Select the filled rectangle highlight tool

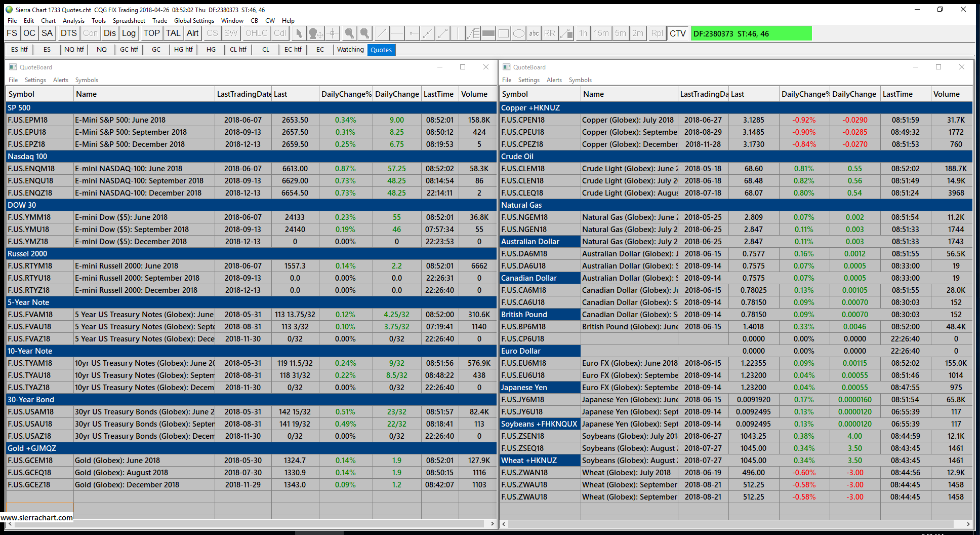(x=488, y=33)
